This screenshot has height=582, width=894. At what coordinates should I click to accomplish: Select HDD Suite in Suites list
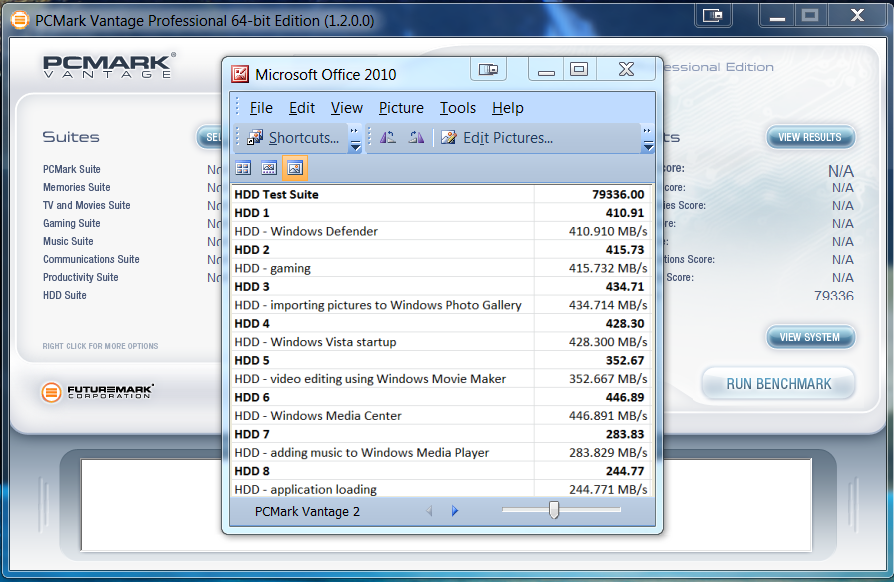pos(65,295)
